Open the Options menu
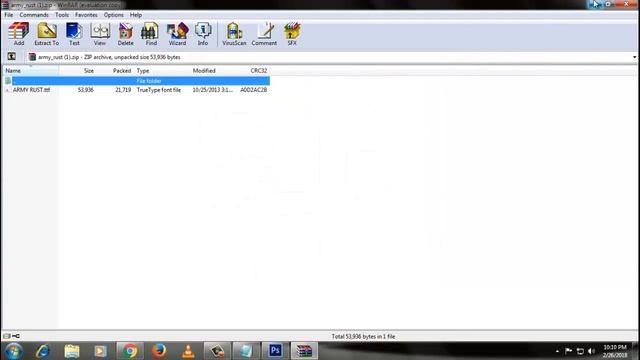640x360 pixels. [113, 15]
